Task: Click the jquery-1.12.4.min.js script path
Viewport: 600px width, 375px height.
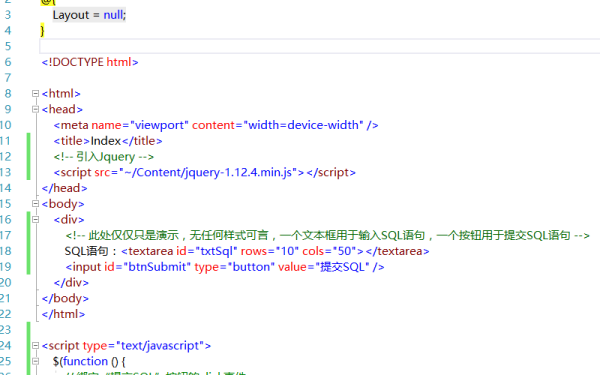Action: 208,173
